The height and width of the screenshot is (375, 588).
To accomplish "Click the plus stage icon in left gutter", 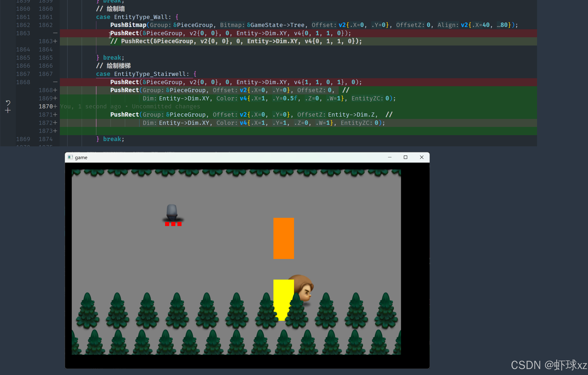I will [x=8, y=111].
